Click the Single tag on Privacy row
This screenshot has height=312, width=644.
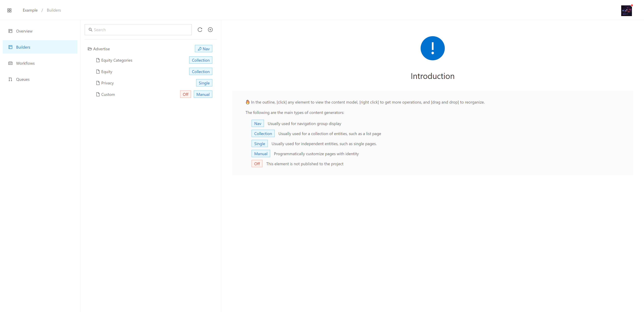(204, 83)
